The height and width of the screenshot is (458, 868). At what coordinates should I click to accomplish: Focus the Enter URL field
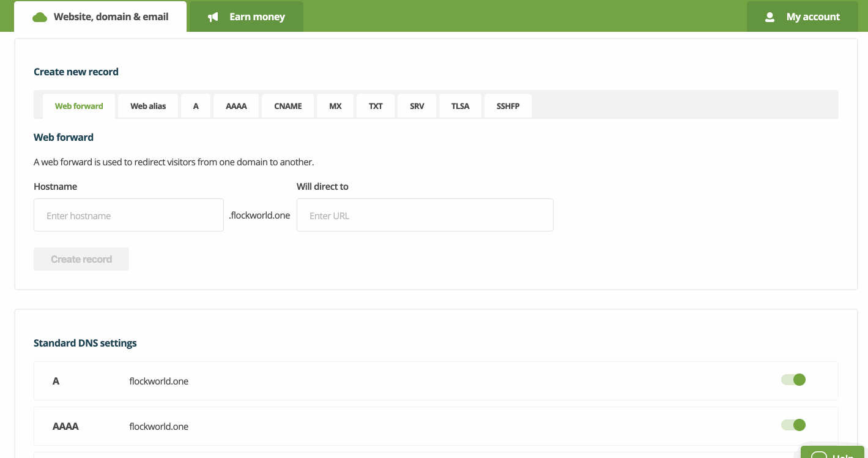[425, 215]
